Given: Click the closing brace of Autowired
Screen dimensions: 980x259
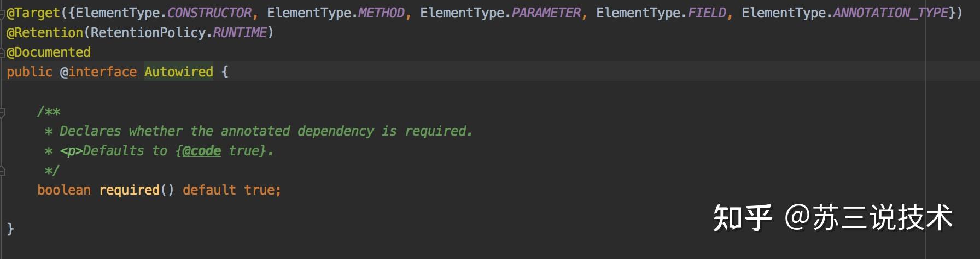Looking at the screenshot, I should tap(10, 228).
